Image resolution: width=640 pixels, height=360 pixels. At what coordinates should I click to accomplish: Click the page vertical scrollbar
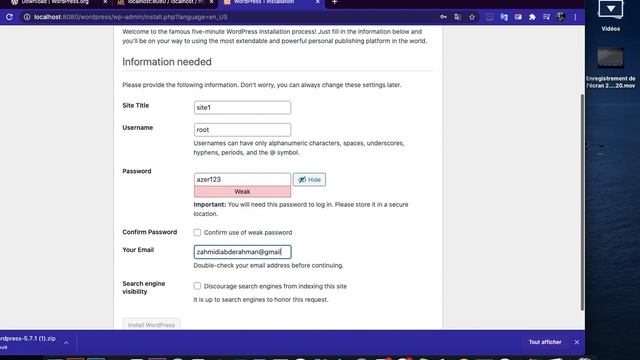tap(582, 202)
